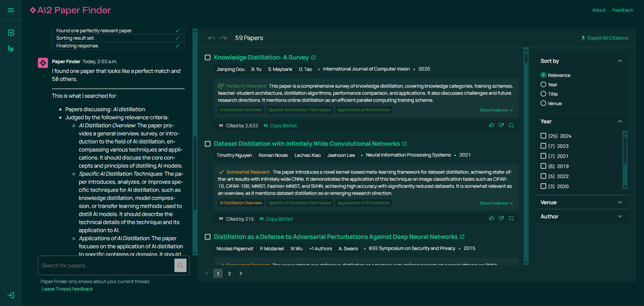Click the search magnifier button
This screenshot has width=644, height=306.
click(180, 265)
